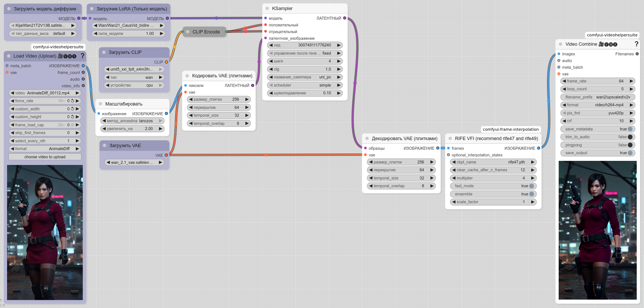This screenshot has width=644, height=308.
Task: Disable save_output toggle
Action: tap(630, 153)
